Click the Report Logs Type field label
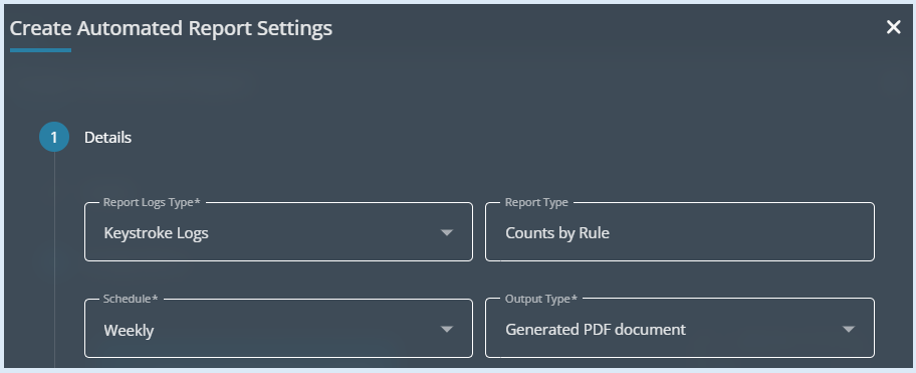This screenshot has width=916, height=373. (x=152, y=202)
